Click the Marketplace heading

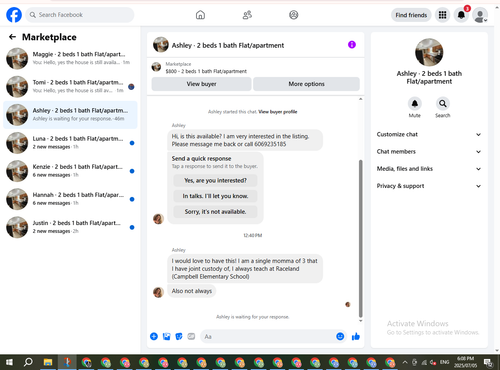pos(49,37)
